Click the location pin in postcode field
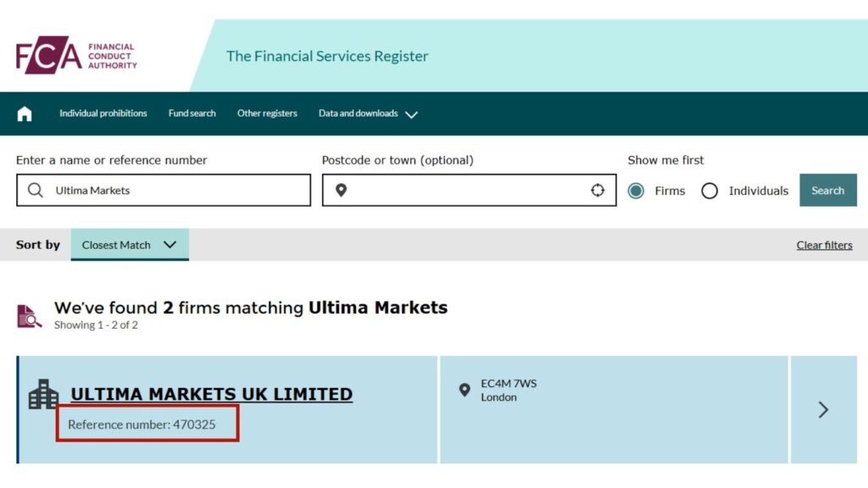This screenshot has height=488, width=868. (342, 190)
